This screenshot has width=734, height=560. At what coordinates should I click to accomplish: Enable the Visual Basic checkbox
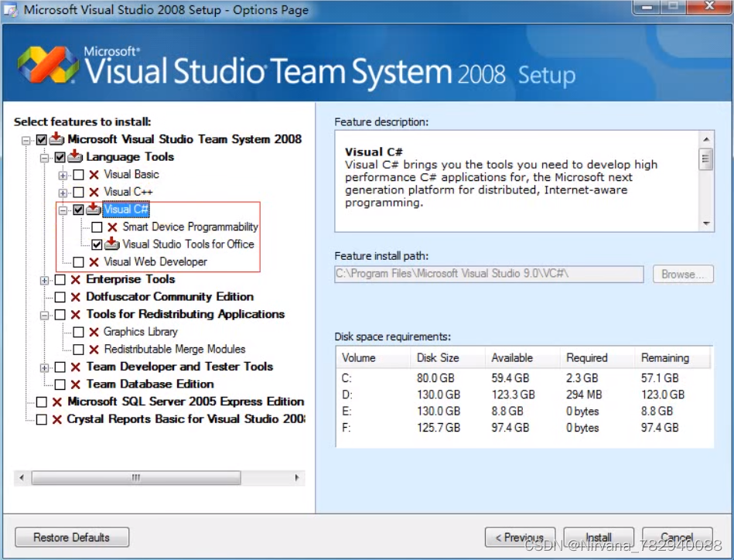pos(79,175)
